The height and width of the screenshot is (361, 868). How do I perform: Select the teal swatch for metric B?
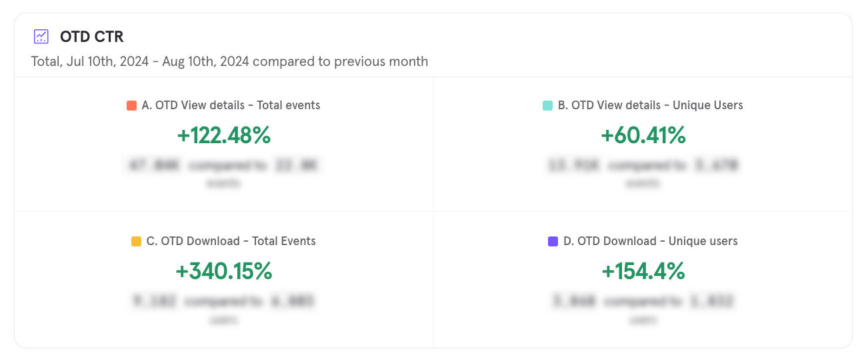click(547, 105)
